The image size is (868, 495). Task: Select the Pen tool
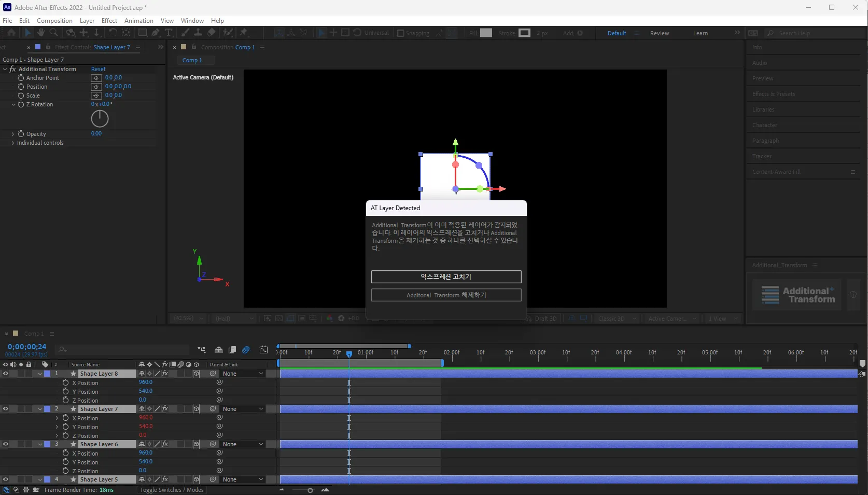pyautogui.click(x=156, y=33)
